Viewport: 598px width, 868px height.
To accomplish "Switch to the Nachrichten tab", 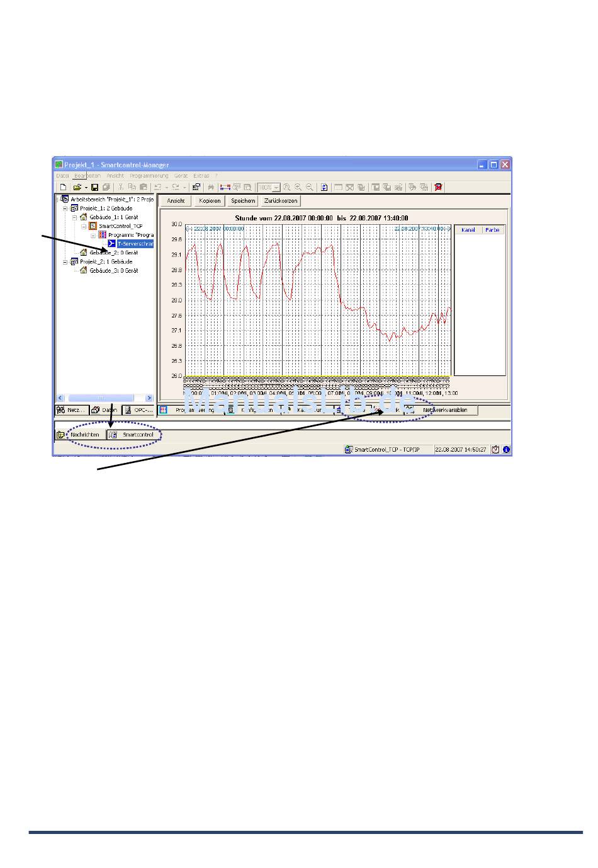I will click(84, 435).
